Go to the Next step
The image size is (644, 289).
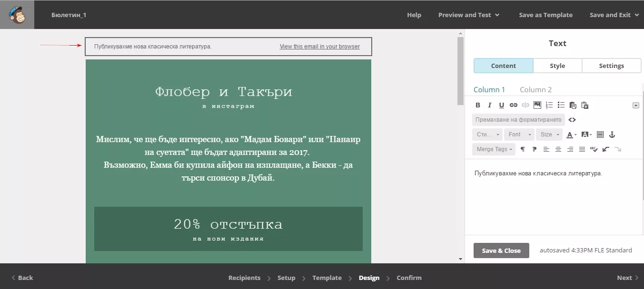pos(628,278)
